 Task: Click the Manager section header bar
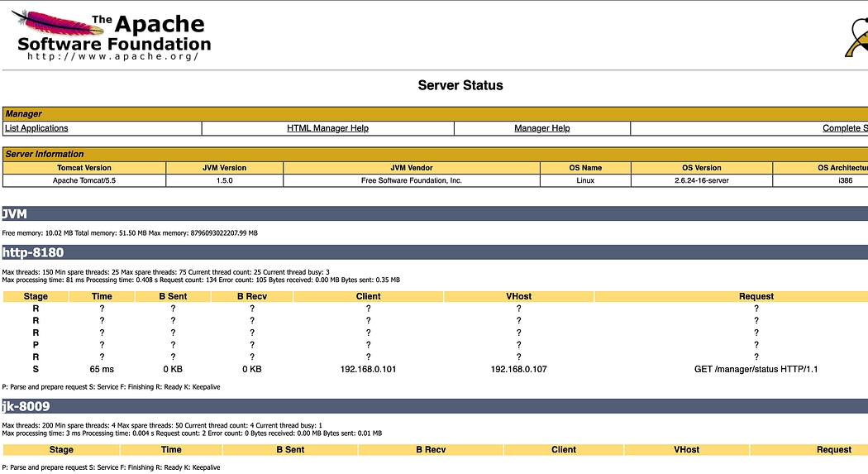pyautogui.click(x=434, y=113)
